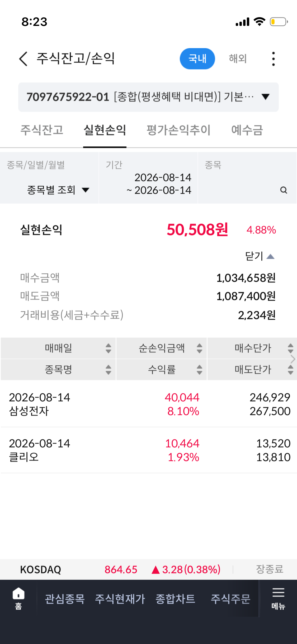This screenshot has height=644, width=297.
Task: Sort by 매매일 sort arrows
Action: pos(108,348)
